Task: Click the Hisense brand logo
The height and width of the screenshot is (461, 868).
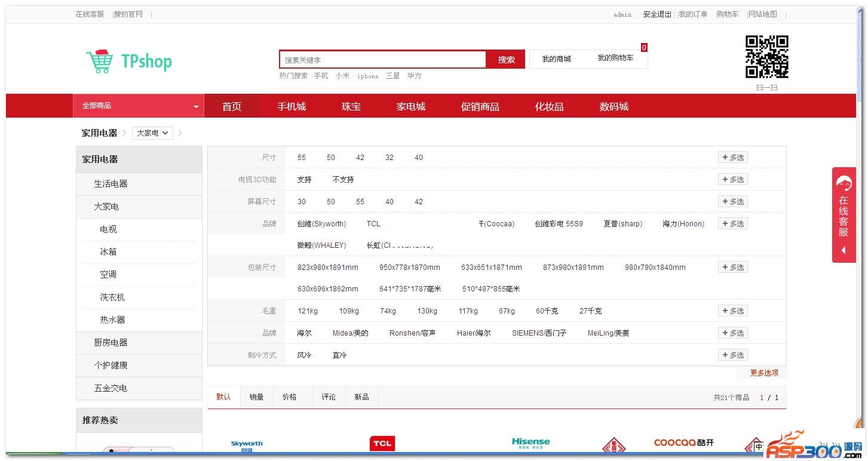Action: coord(530,443)
